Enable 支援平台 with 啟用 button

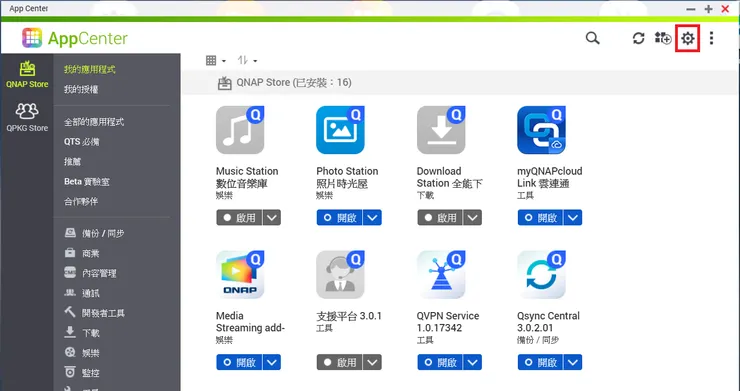(x=340, y=362)
